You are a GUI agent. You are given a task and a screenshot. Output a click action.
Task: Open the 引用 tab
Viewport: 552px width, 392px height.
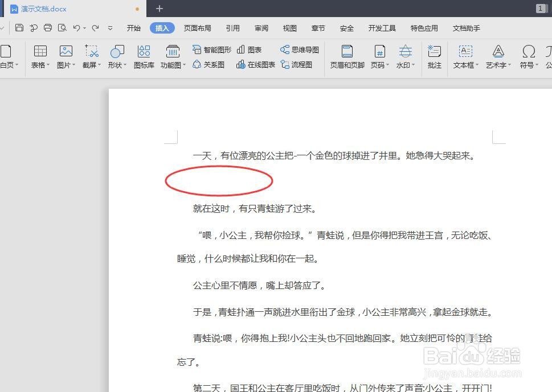pyautogui.click(x=232, y=28)
